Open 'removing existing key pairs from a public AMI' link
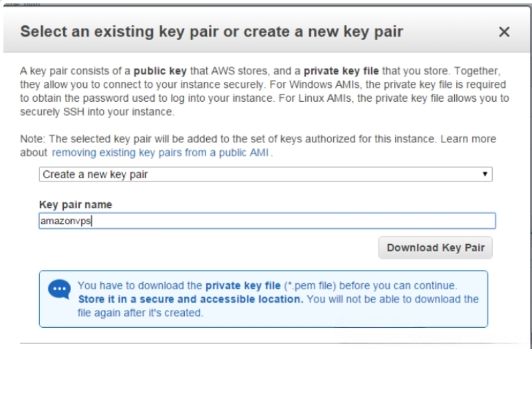 160,153
